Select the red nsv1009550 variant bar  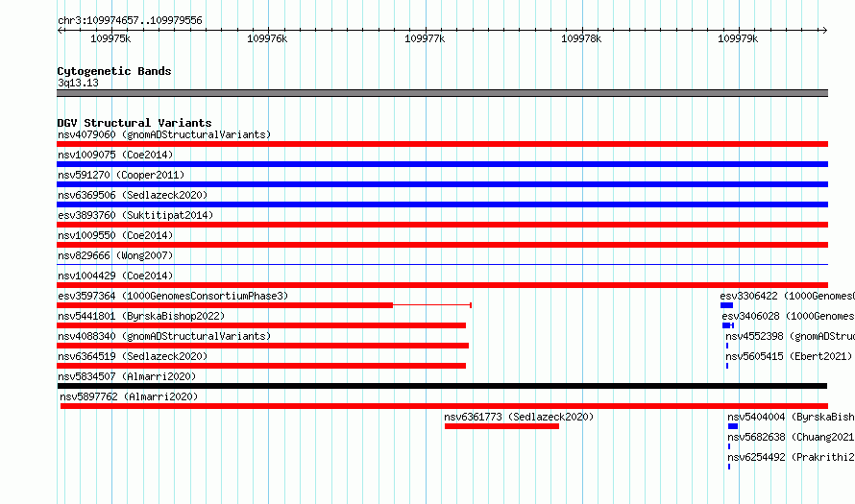(x=442, y=245)
